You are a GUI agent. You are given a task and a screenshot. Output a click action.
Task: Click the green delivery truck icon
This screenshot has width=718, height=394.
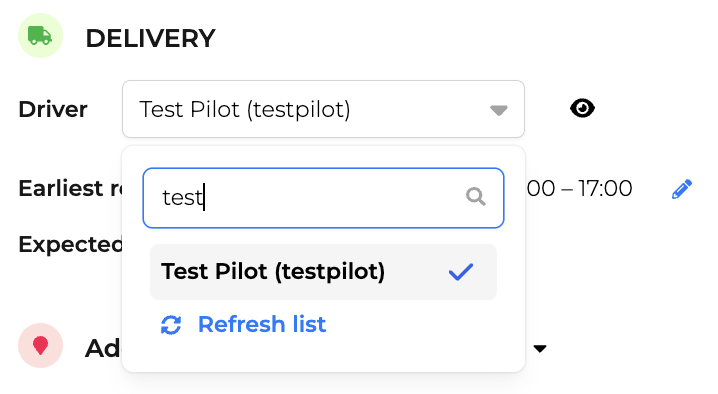point(40,36)
